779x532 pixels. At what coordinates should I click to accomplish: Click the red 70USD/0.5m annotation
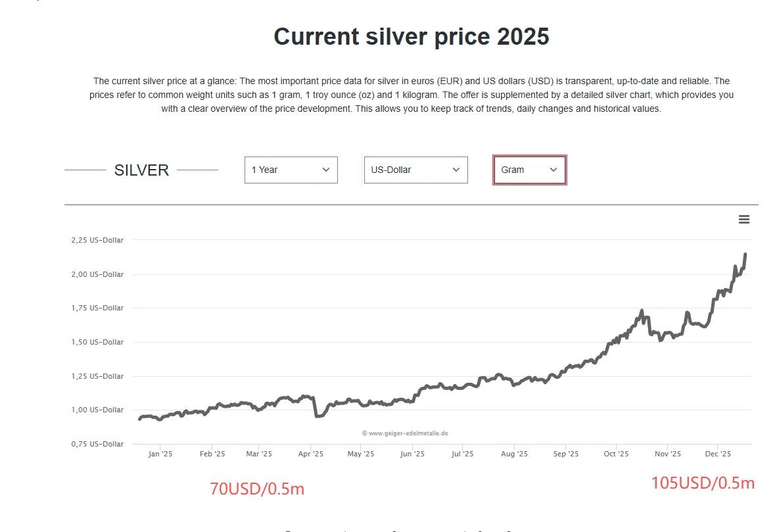257,489
